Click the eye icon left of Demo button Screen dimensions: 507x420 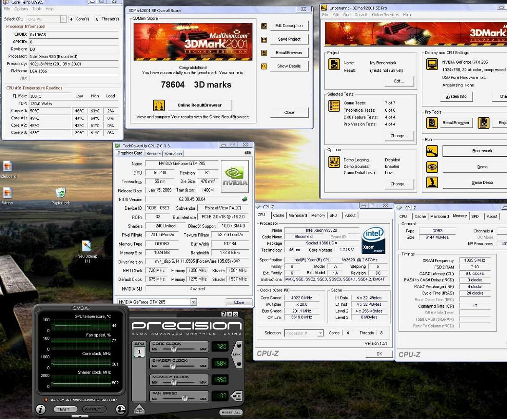coord(432,167)
